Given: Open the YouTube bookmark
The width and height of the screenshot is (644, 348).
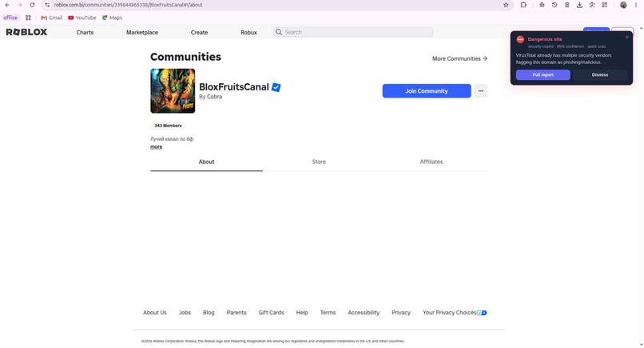Looking at the screenshot, I should pyautogui.click(x=82, y=18).
